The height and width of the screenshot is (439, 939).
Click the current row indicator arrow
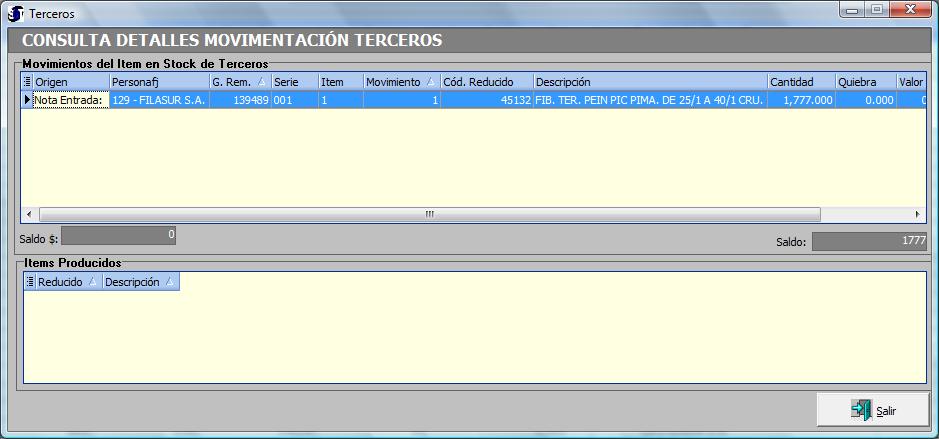click(27, 100)
